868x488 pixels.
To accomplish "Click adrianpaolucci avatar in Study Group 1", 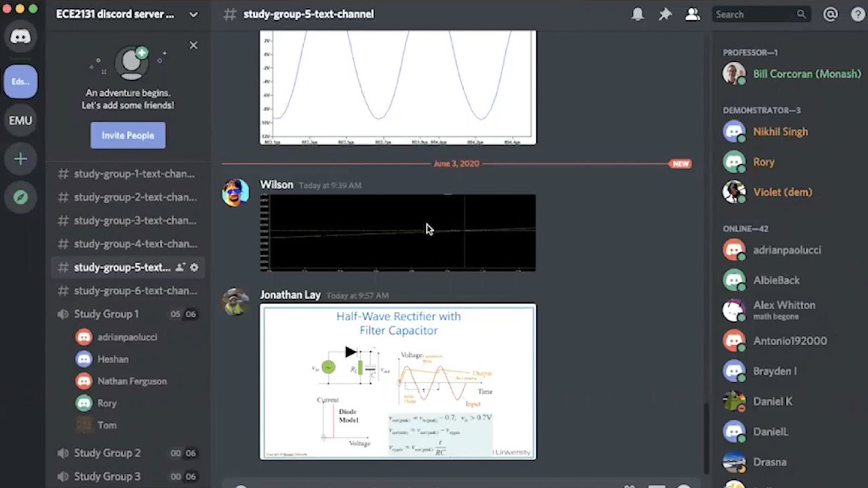I will click(84, 337).
